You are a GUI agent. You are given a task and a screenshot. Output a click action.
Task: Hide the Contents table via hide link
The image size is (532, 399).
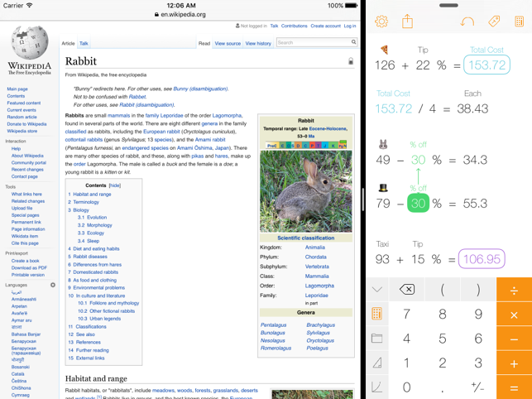(x=115, y=185)
